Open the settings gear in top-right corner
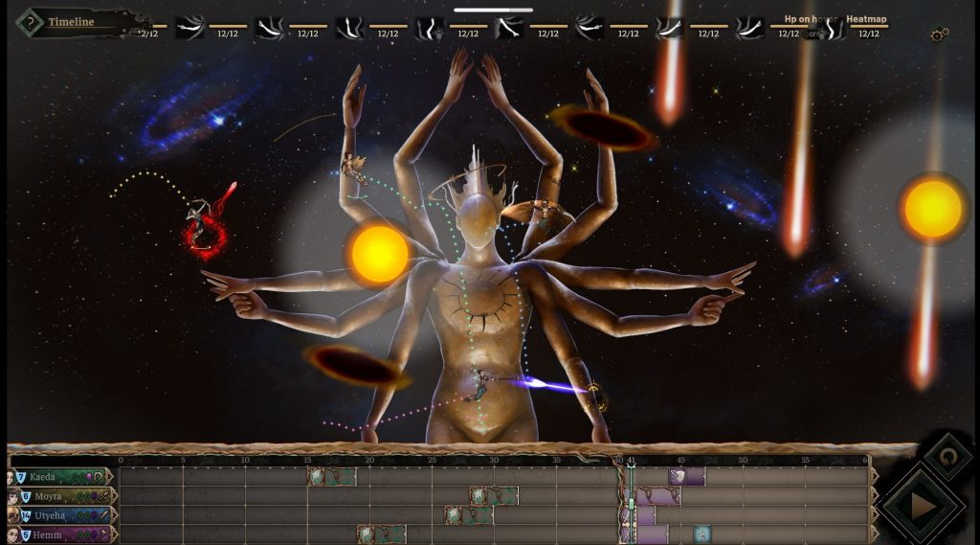Screen dimensions: 980x545 click(939, 35)
